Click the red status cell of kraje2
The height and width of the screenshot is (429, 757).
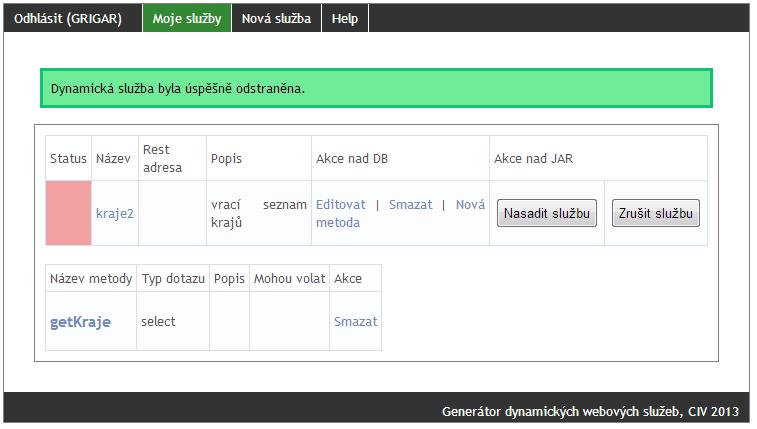point(69,213)
